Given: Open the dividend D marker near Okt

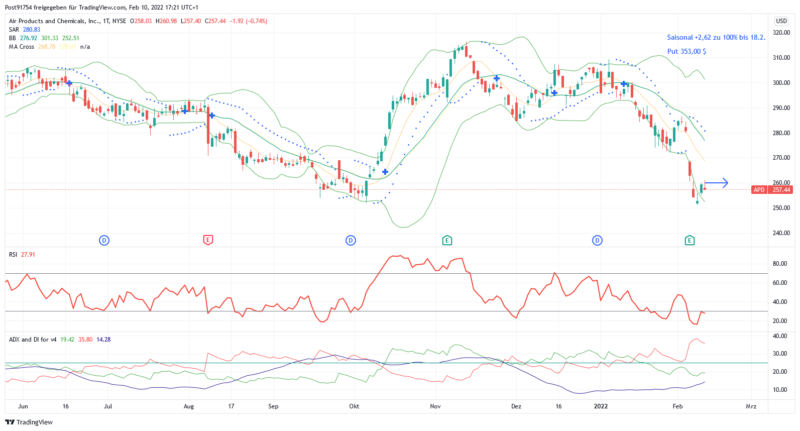Looking at the screenshot, I should pyautogui.click(x=351, y=240).
